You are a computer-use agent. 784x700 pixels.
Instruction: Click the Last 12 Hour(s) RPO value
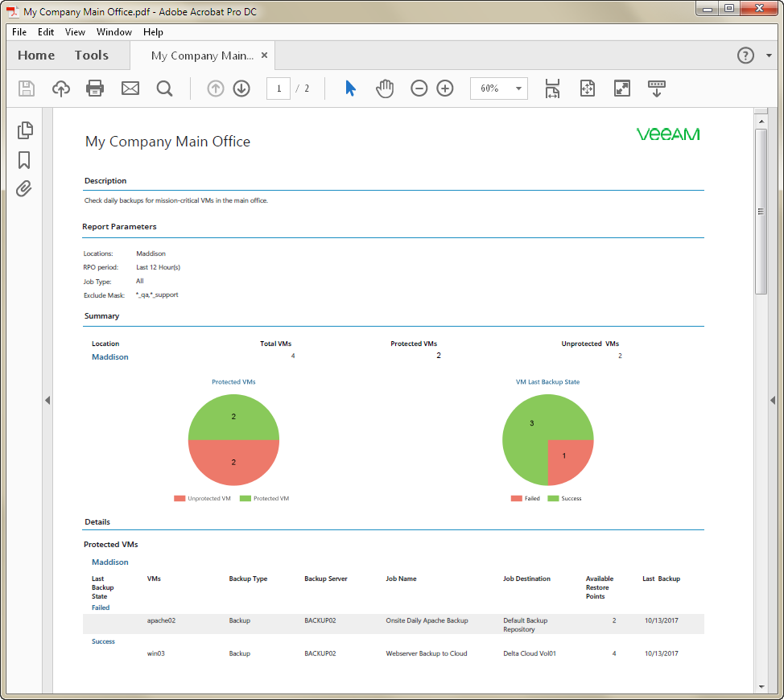pos(158,267)
